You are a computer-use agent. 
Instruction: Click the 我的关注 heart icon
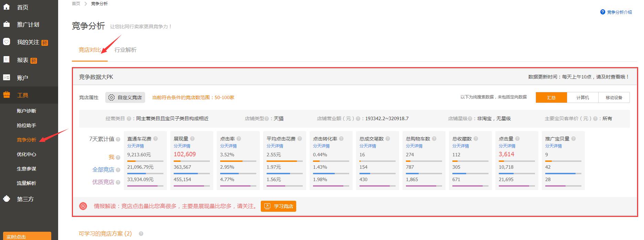(x=7, y=42)
